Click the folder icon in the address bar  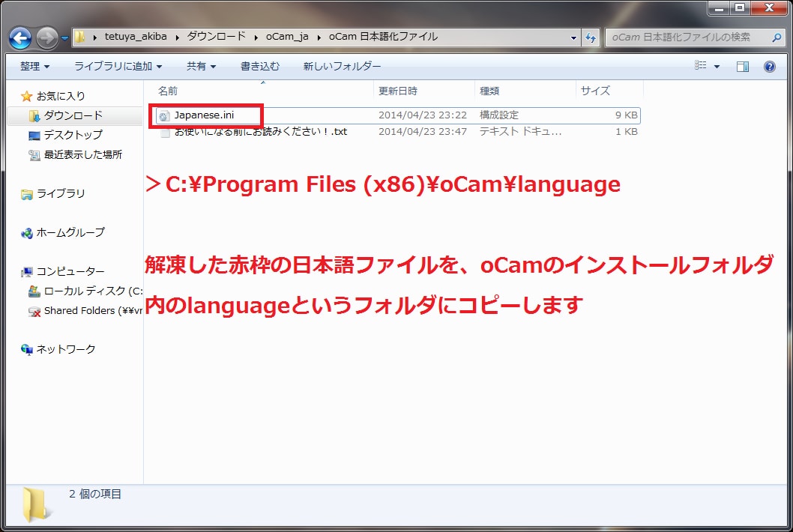coord(79,37)
